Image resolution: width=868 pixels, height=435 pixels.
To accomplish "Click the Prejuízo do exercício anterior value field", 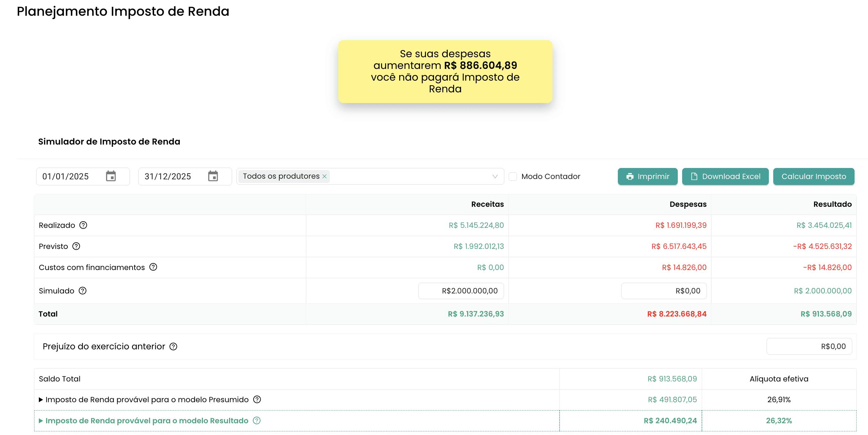I will pyautogui.click(x=809, y=346).
